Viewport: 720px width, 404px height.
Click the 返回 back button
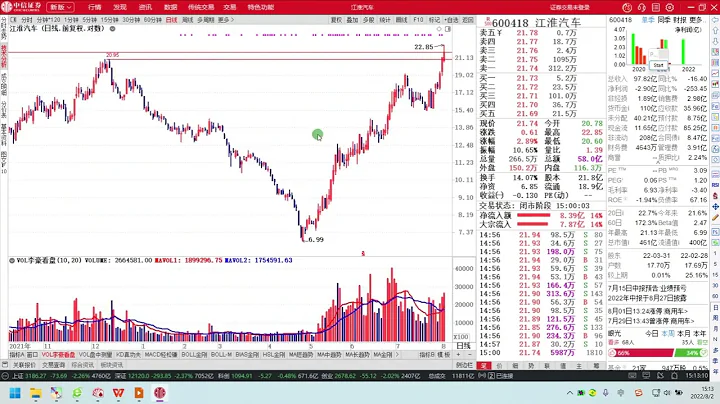click(x=467, y=20)
